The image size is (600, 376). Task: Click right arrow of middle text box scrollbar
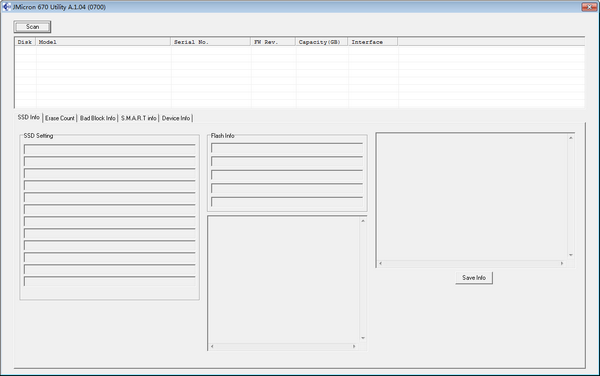coord(354,346)
